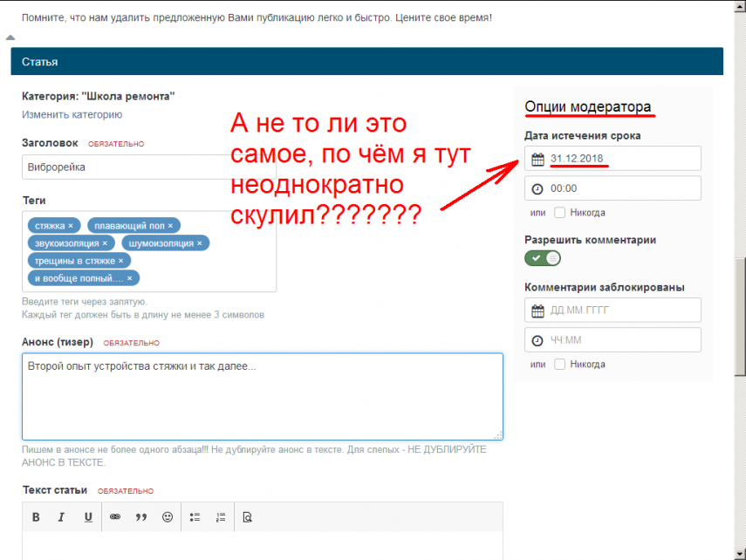Check 'Никогда' under expiration date

[560, 213]
